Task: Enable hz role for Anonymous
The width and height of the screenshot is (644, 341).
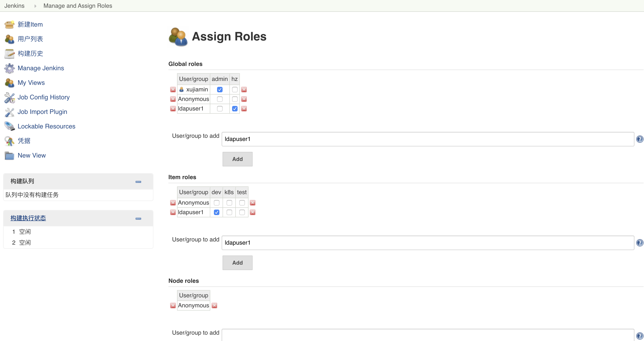Action: coord(234,99)
